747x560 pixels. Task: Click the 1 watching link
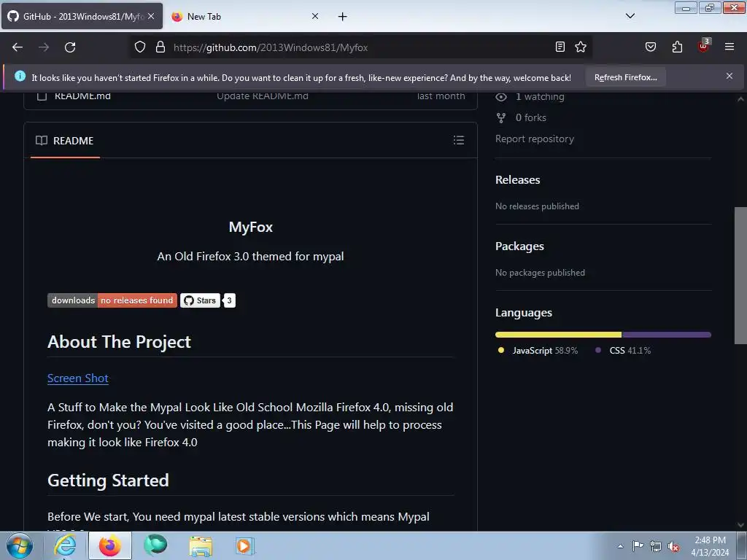click(x=539, y=97)
